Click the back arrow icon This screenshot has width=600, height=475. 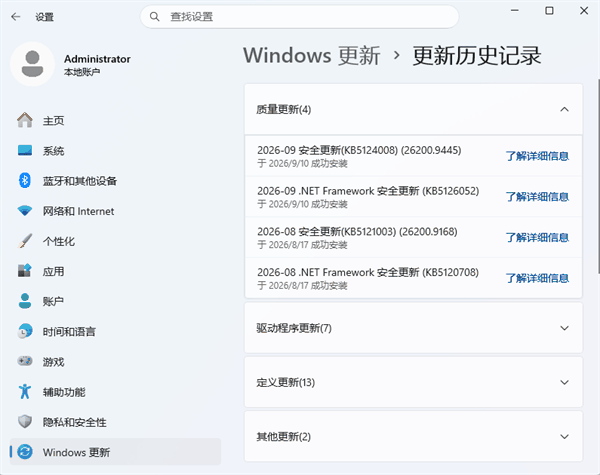pos(16,16)
